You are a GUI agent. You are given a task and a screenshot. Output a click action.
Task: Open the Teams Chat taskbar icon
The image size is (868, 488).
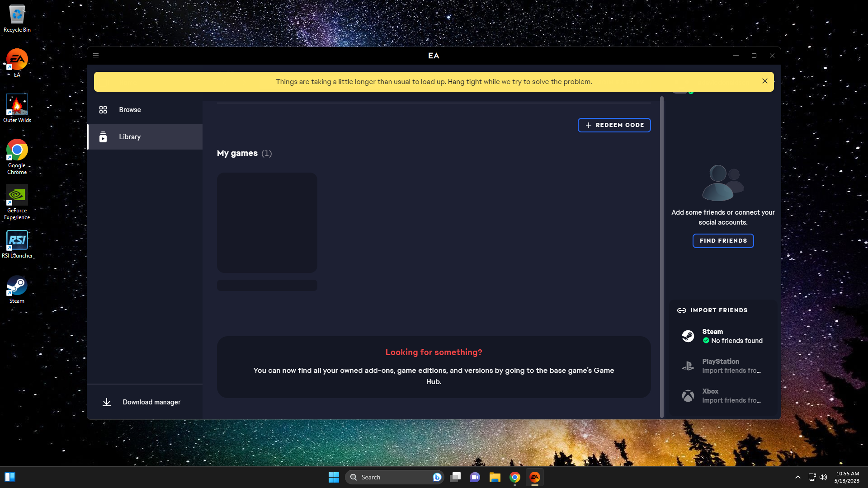point(475,477)
